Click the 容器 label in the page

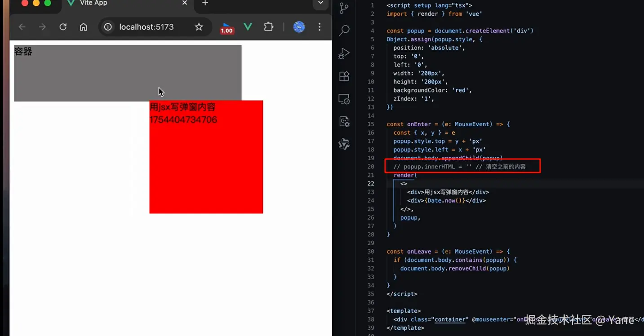pos(23,52)
